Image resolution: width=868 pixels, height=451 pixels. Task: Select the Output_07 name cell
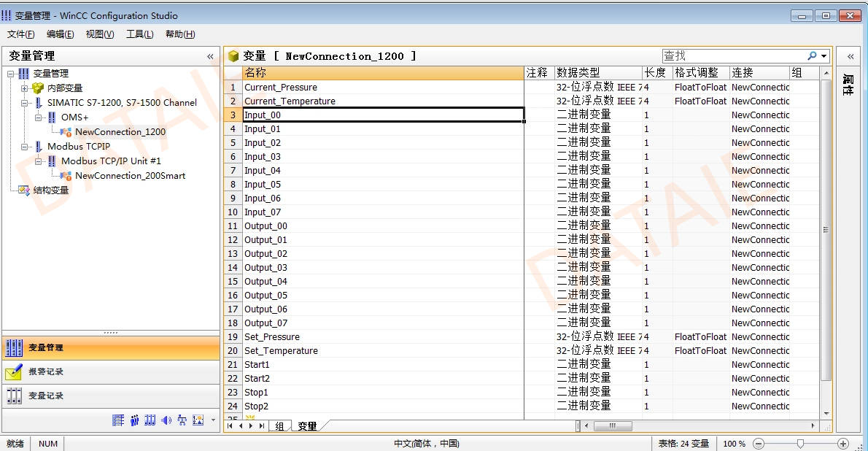[383, 323]
